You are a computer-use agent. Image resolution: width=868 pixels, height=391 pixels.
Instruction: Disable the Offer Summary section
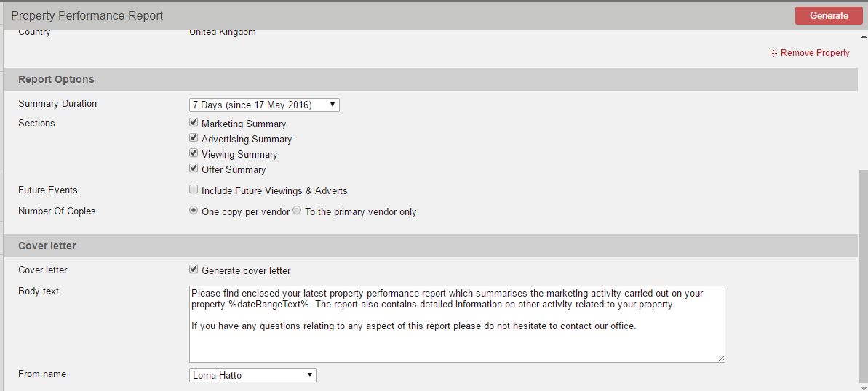tap(194, 168)
